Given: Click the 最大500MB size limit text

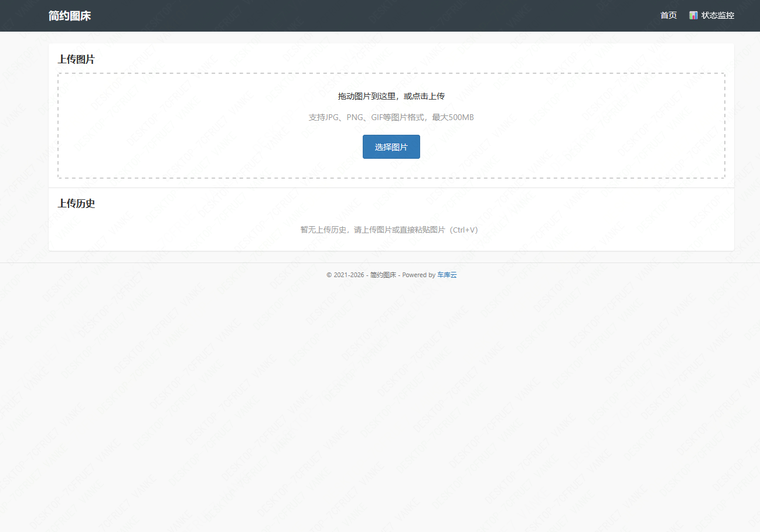Looking at the screenshot, I should pyautogui.click(x=453, y=117).
